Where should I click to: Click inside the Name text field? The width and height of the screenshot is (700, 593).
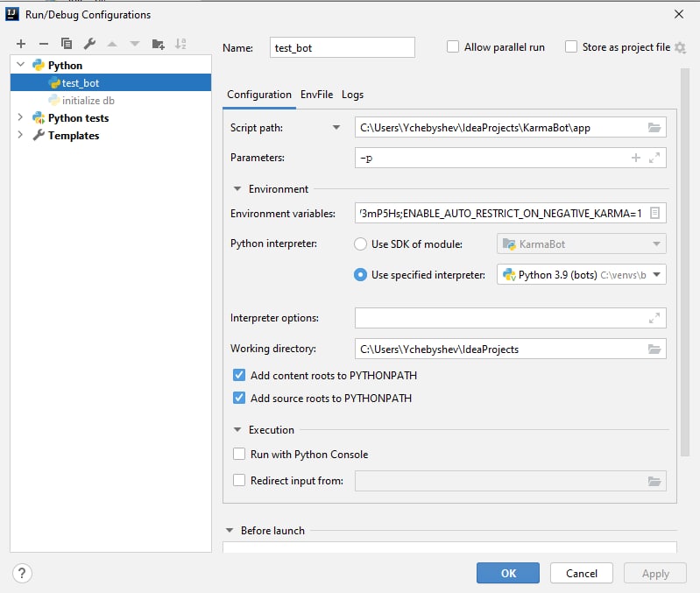click(x=342, y=47)
